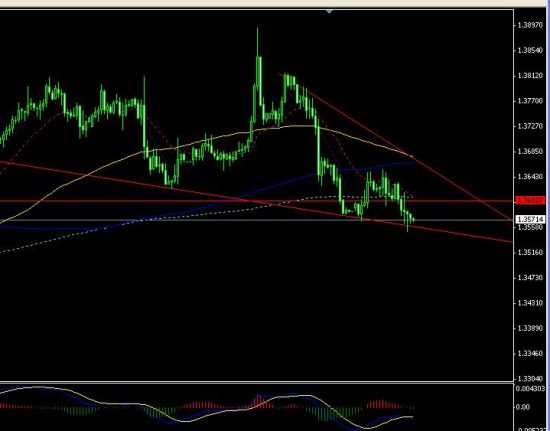Click the 1.38970 price scale label

click(x=530, y=25)
